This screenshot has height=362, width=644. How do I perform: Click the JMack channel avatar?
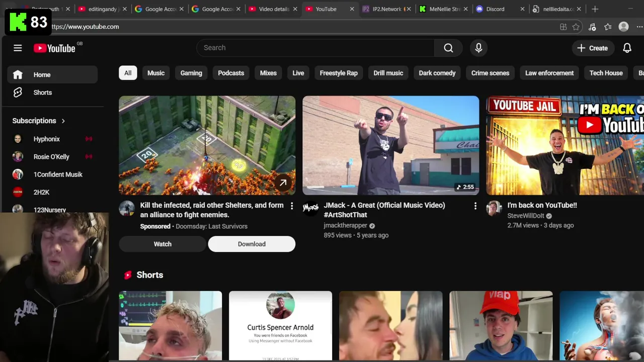point(310,209)
